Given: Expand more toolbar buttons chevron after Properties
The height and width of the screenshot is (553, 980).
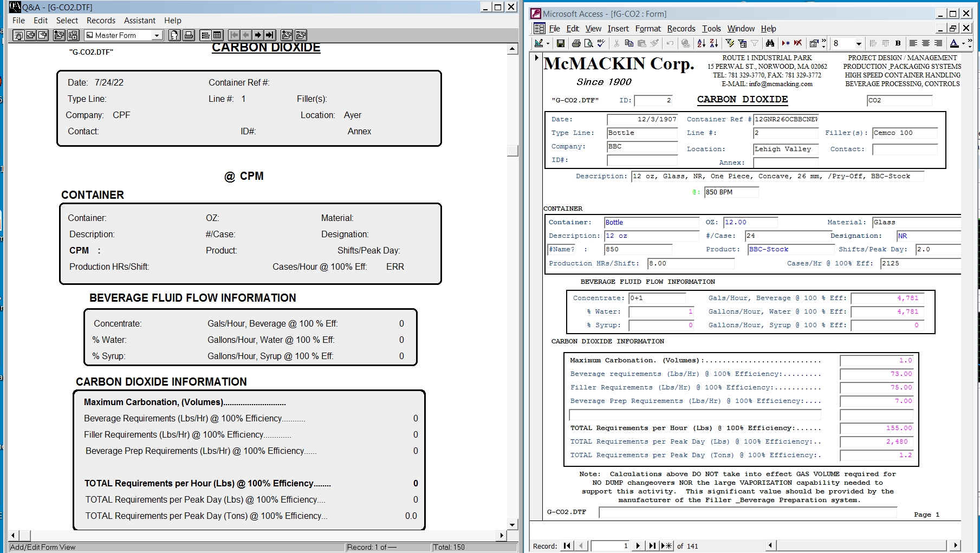Looking at the screenshot, I should (824, 43).
